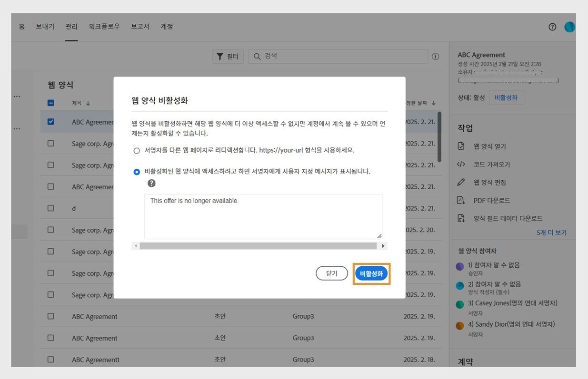Switch to the 보고서 tab
Screen dimensions: 588x379
(140, 27)
